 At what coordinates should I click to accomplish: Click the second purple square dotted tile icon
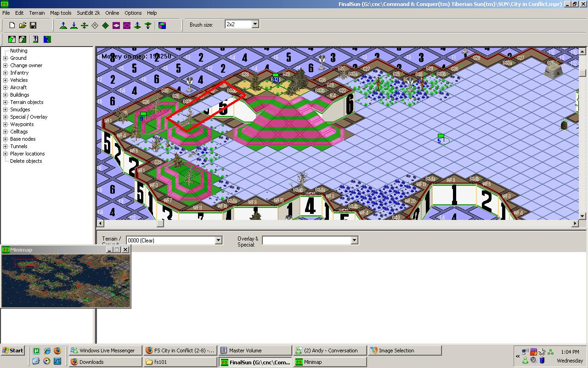127,25
